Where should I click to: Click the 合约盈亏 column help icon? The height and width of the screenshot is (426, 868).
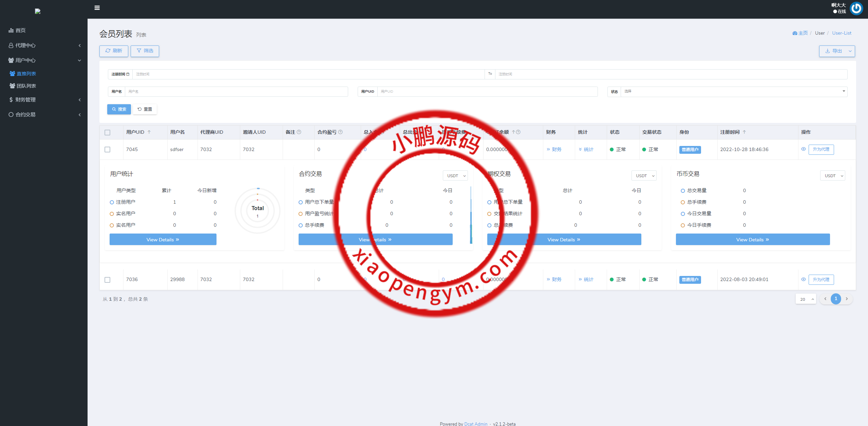coord(340,132)
